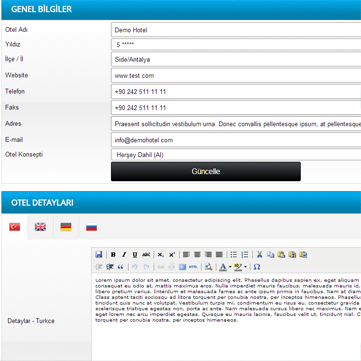The height and width of the screenshot is (361, 361).
Task: Click the E-mail field with info@demohotel.com
Action: pos(236,140)
